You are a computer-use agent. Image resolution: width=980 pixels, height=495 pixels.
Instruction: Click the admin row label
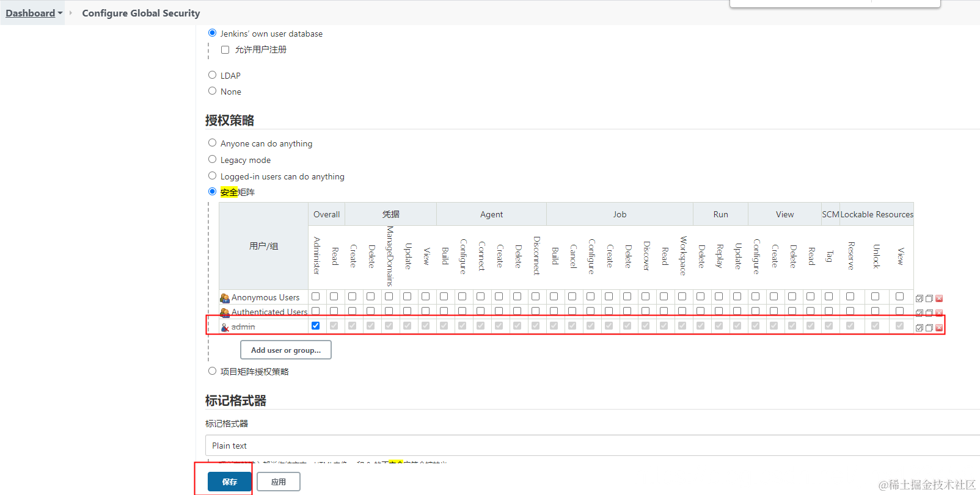pos(243,327)
